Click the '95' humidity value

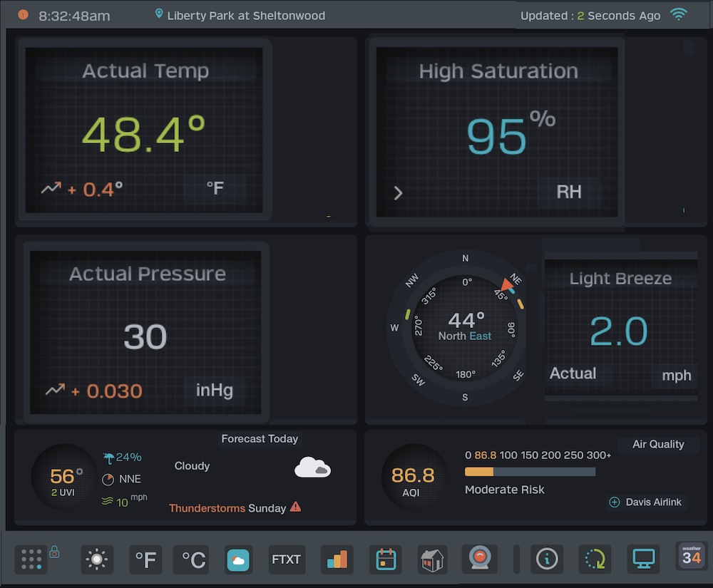[x=496, y=138]
